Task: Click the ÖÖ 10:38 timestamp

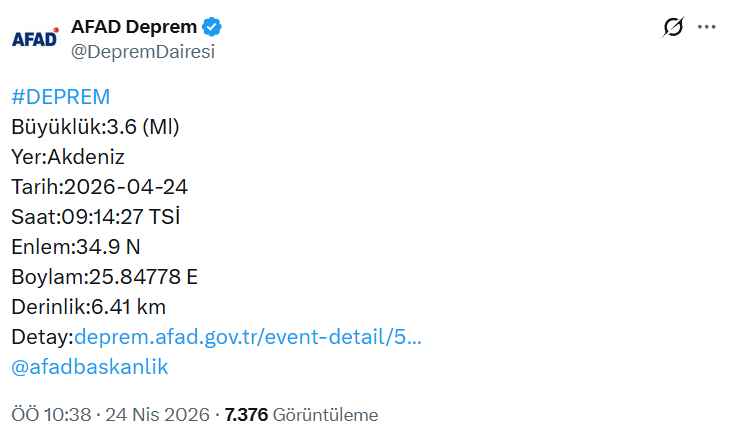Action: [x=51, y=414]
